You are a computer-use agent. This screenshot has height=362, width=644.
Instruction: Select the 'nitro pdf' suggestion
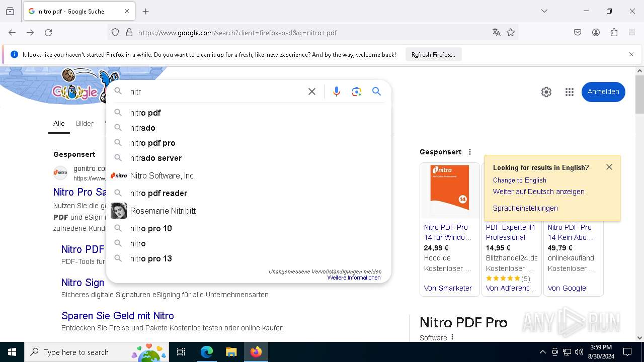pyautogui.click(x=249, y=113)
